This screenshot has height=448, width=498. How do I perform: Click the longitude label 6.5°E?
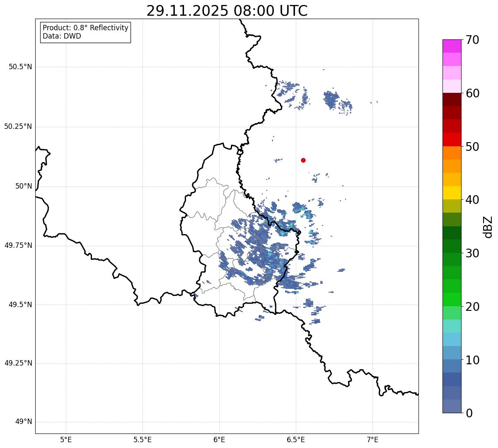tap(296, 439)
